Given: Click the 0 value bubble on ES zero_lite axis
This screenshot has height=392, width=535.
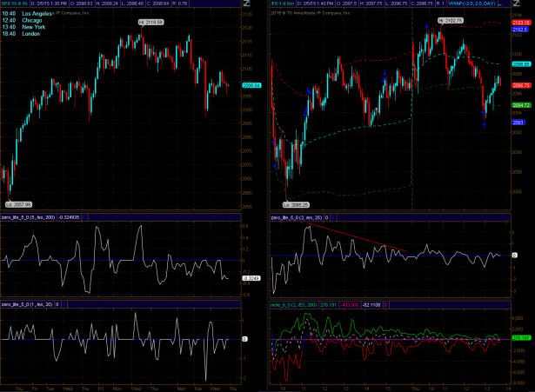Looking at the screenshot, I should click(514, 256).
